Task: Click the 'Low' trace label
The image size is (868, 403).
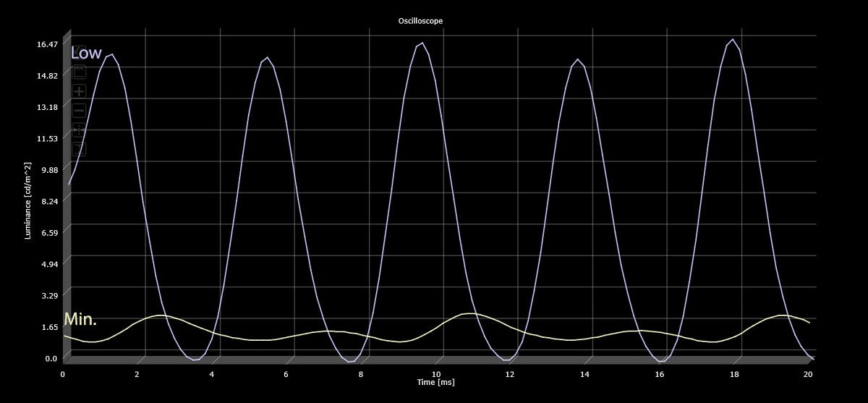Action: [x=86, y=53]
